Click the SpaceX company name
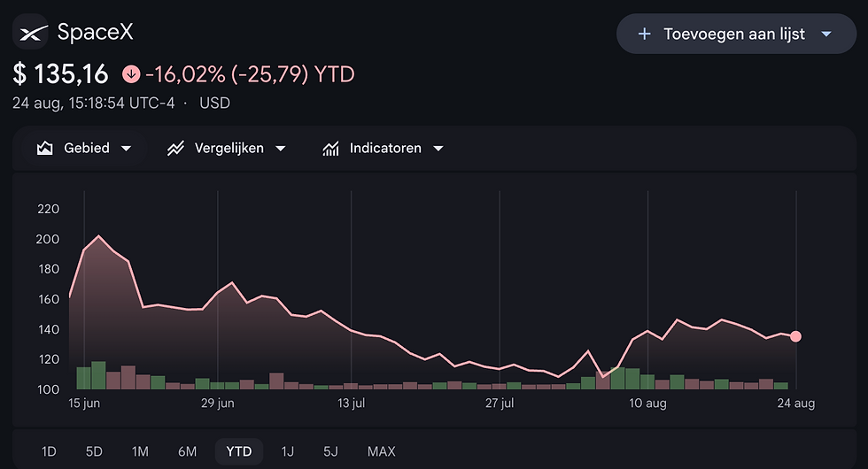This screenshot has width=868, height=469. click(x=96, y=32)
